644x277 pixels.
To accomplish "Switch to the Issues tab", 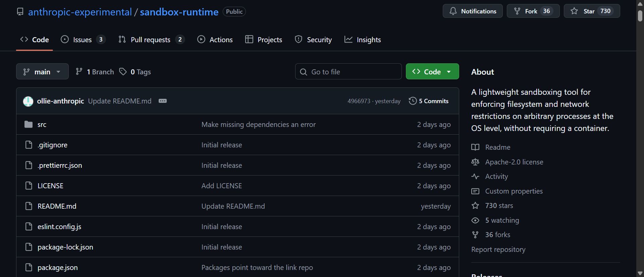I will (x=83, y=40).
